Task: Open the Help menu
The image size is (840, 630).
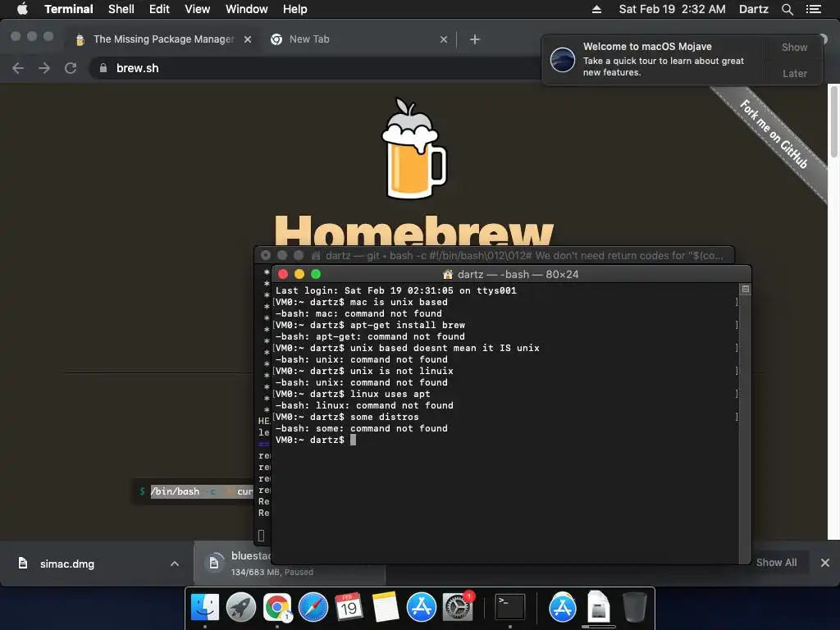Action: coord(294,9)
